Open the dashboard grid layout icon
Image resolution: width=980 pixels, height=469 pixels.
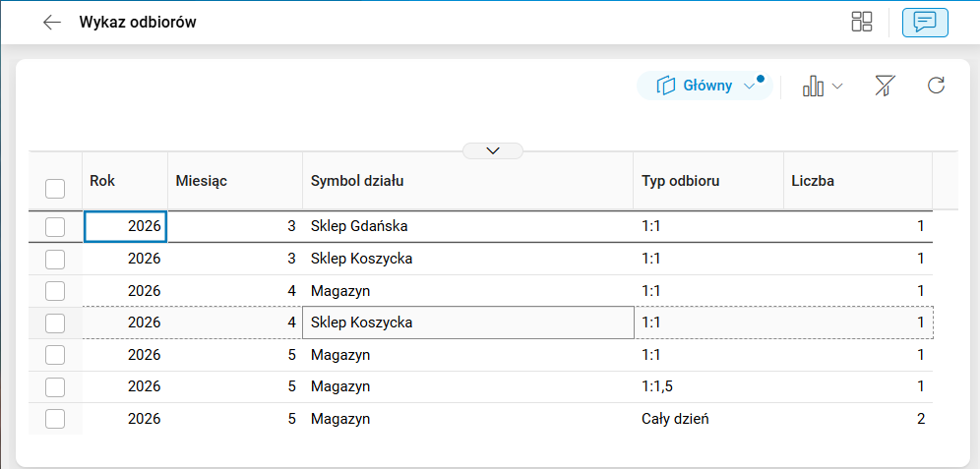coord(862,22)
